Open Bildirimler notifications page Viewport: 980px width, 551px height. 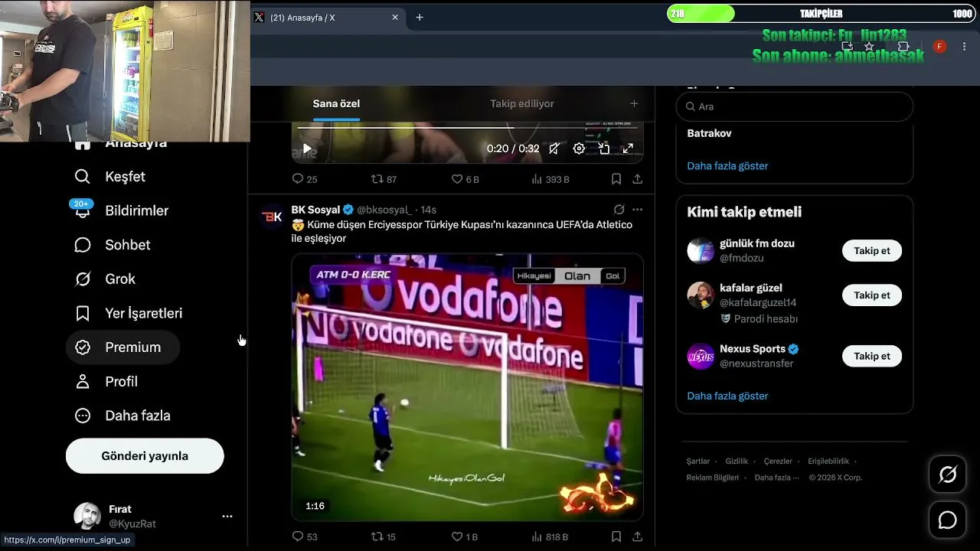click(122, 210)
